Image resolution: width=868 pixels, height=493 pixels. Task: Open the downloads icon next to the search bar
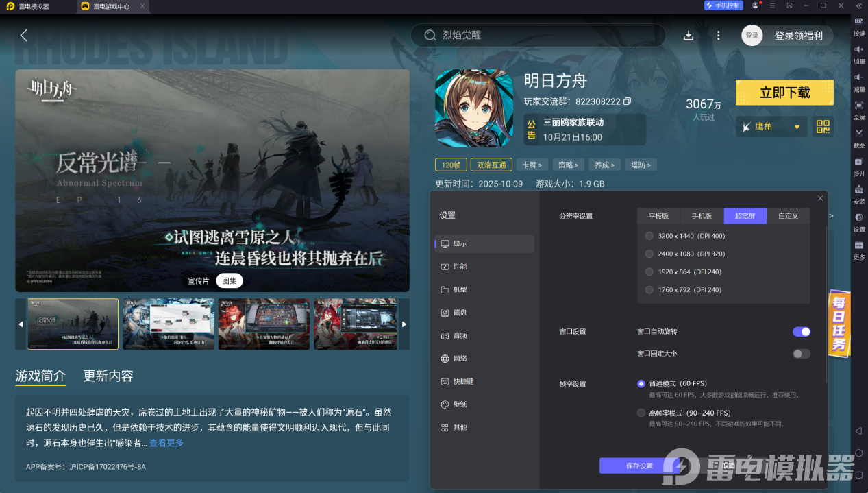click(688, 35)
